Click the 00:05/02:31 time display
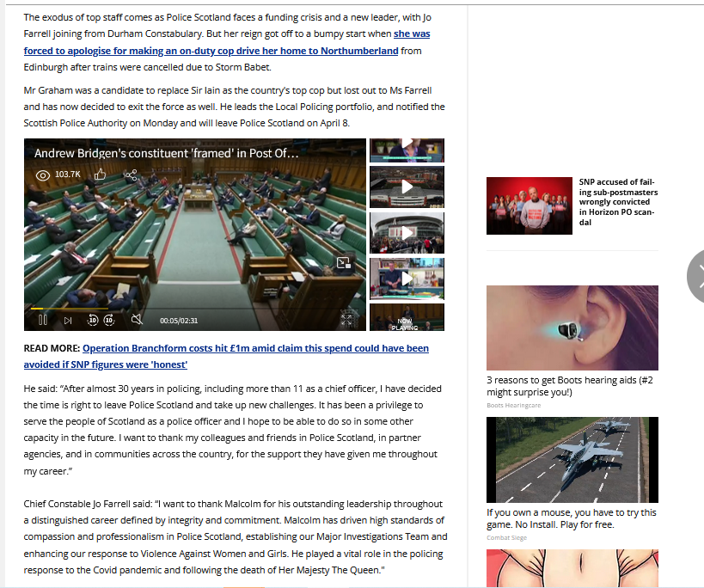The width and height of the screenshot is (704, 588). click(x=179, y=321)
